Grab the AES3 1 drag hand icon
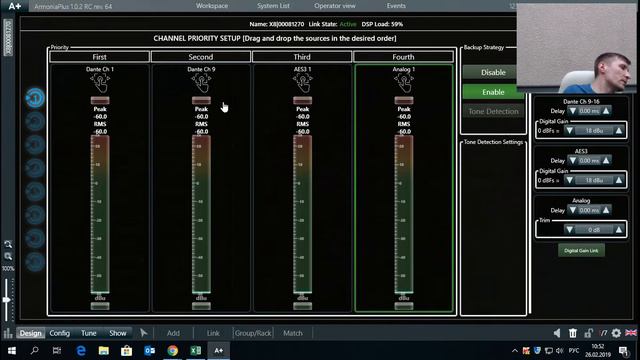 tap(302, 83)
